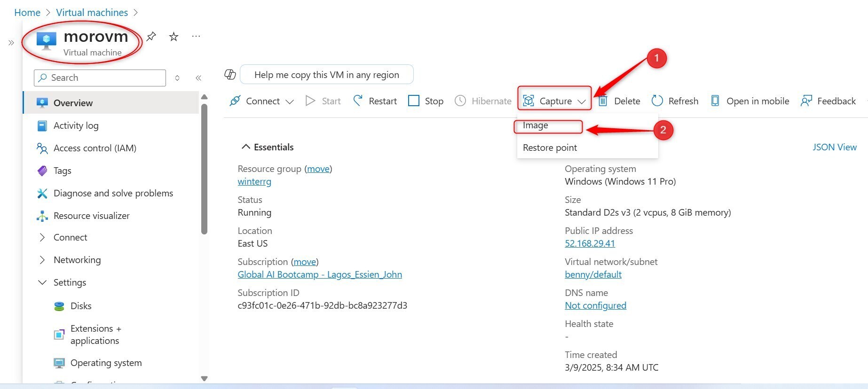The width and height of the screenshot is (868, 389).
Task: Click the sidebar scroll up arrow
Action: [x=204, y=97]
